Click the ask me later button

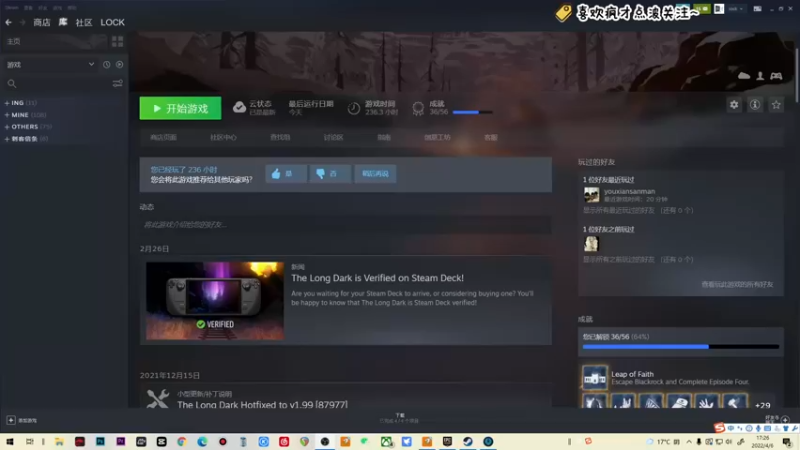pyautogui.click(x=375, y=173)
